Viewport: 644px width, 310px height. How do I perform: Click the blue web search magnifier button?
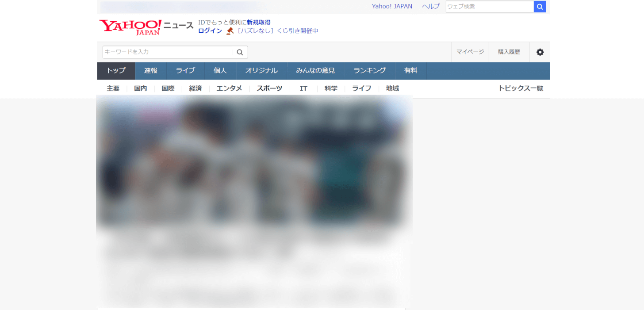[540, 7]
